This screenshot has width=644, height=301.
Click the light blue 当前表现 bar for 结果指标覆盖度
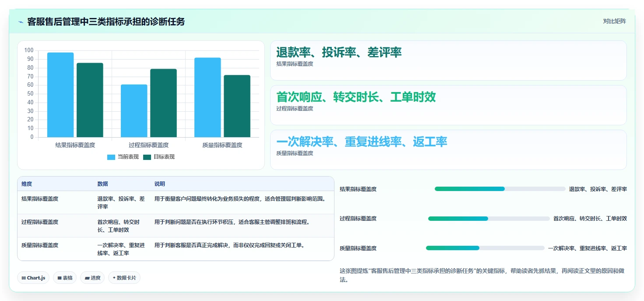[60, 95]
